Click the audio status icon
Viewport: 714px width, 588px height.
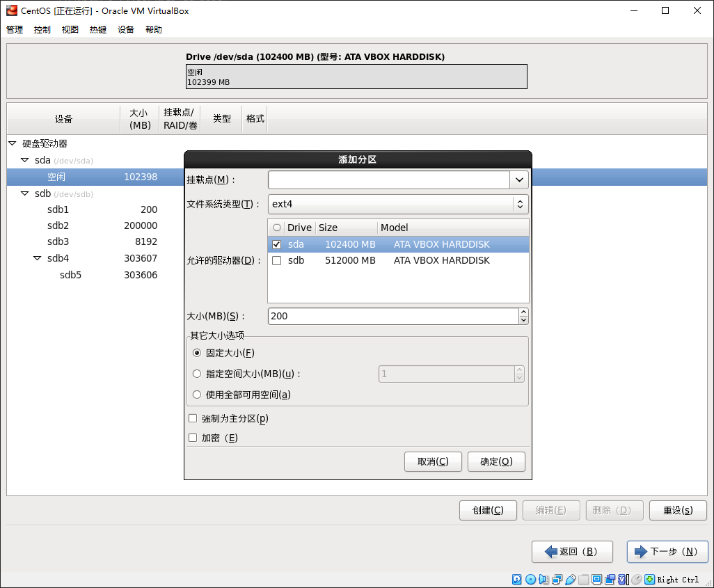544,580
